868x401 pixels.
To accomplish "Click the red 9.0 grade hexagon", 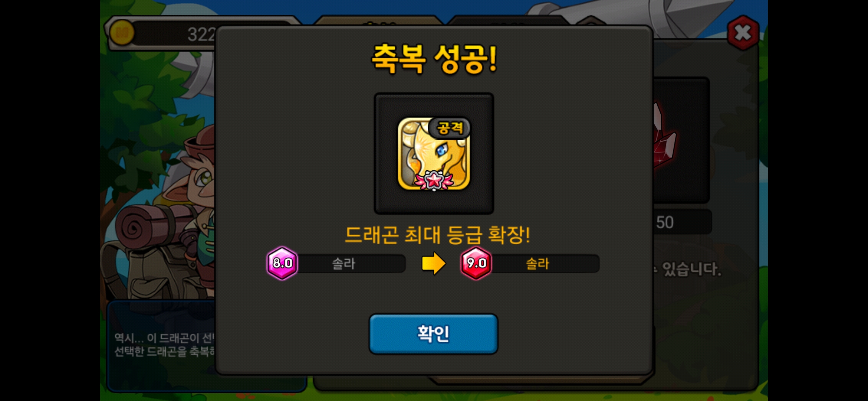I will tap(476, 263).
